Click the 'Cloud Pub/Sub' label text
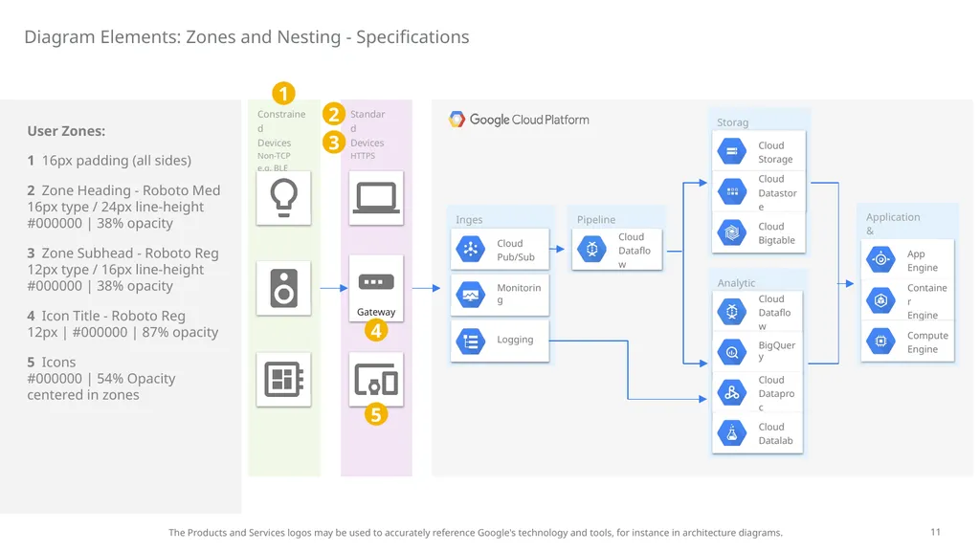Viewport: 980px width, 551px height. pos(516,250)
